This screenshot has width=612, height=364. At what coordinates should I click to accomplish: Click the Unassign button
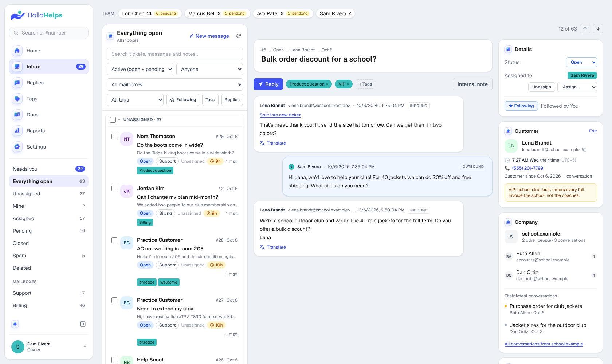(542, 87)
